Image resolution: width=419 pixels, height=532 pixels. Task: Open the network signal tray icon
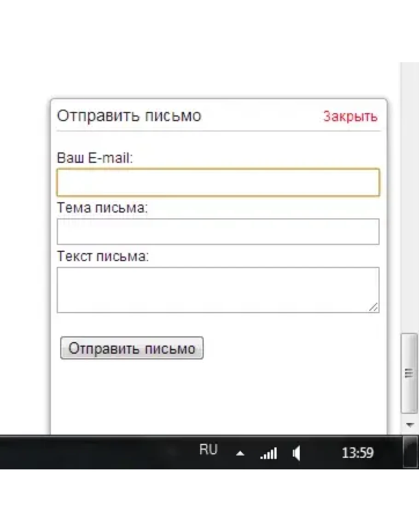[268, 454]
